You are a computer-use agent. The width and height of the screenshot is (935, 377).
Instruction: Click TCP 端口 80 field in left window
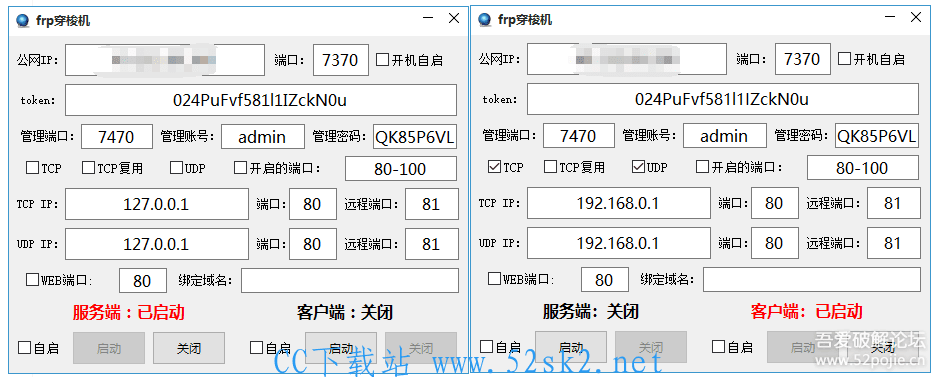312,204
